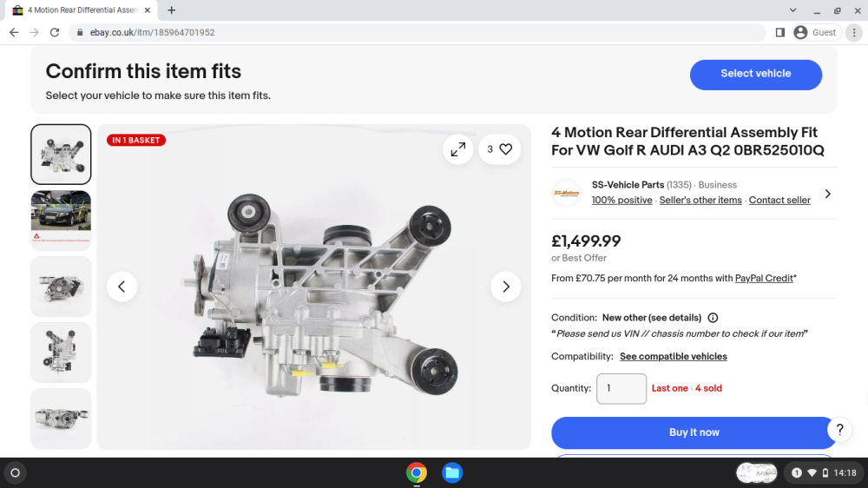Viewport: 868px width, 488px height.
Task: Click the product title text
Action: pyautogui.click(x=687, y=142)
